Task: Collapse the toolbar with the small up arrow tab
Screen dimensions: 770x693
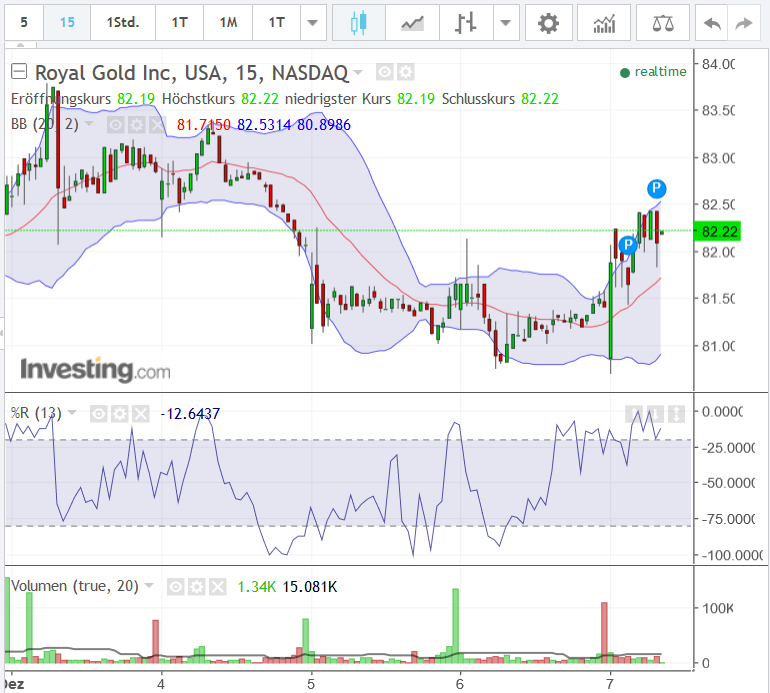Action: pyautogui.click(x=20, y=45)
